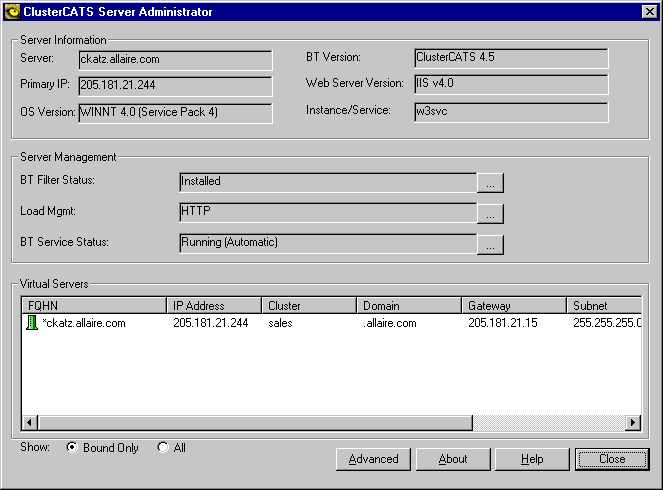Click the Server name field
Viewport: 663px width, 490px height.
point(174,59)
